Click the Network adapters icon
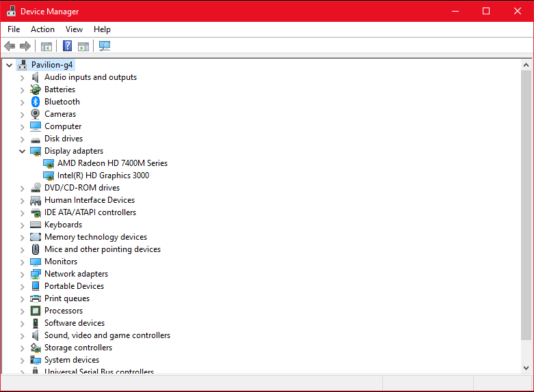Viewport: 534px width, 392px height. [x=36, y=274]
